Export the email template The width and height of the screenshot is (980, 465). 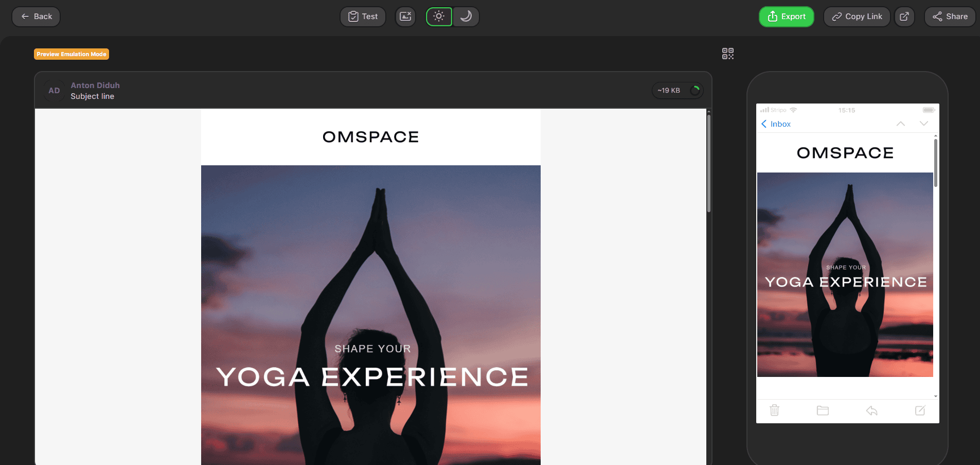pyautogui.click(x=786, y=16)
